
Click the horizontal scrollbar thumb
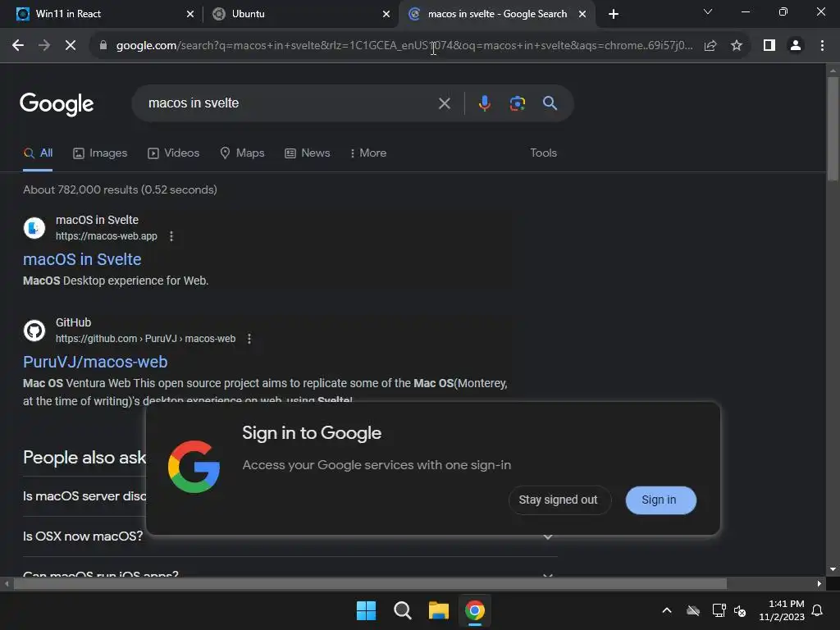click(x=370, y=584)
